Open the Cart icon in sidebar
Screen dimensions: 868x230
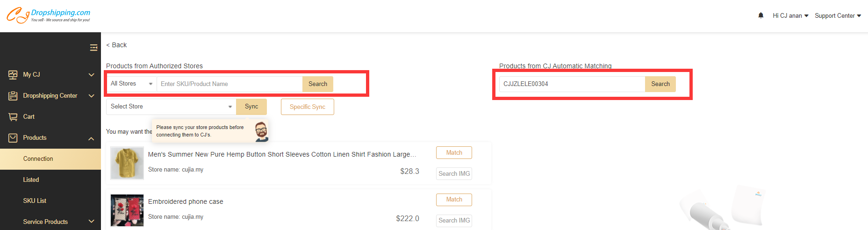13,117
